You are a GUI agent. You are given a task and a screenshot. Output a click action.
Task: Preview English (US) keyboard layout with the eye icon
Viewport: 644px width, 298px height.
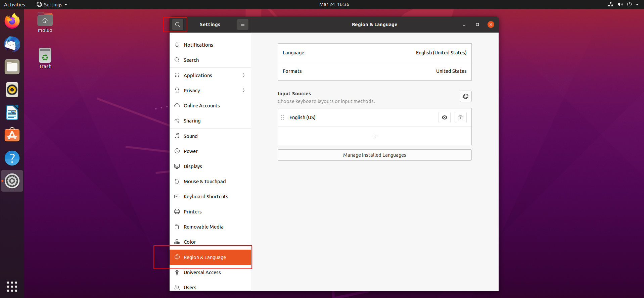444,117
